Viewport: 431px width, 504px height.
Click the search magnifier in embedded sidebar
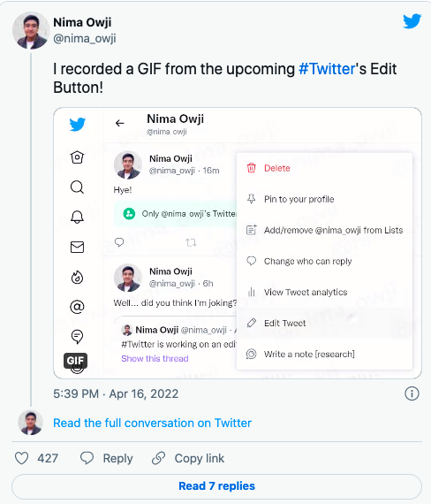point(77,187)
